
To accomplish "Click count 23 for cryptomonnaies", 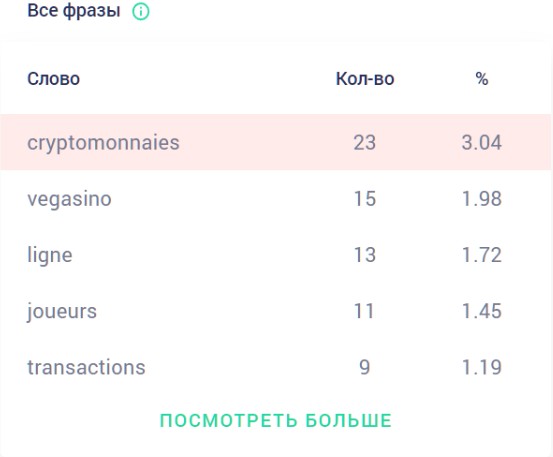I will (365, 142).
